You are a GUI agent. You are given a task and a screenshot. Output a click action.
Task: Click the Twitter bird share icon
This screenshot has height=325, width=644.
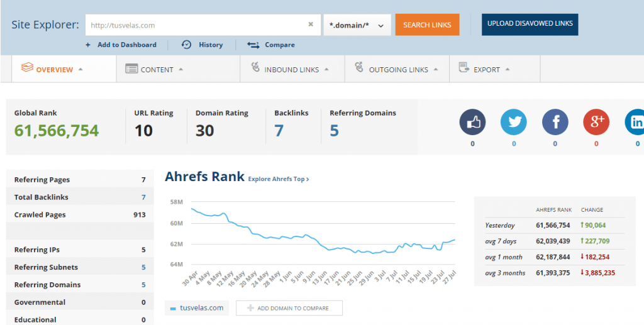[513, 123]
